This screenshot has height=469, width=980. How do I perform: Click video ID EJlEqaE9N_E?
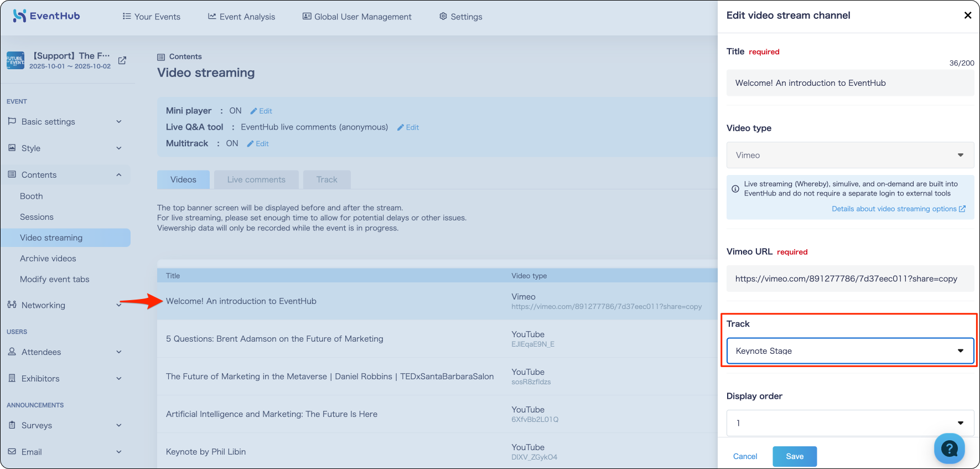533,344
